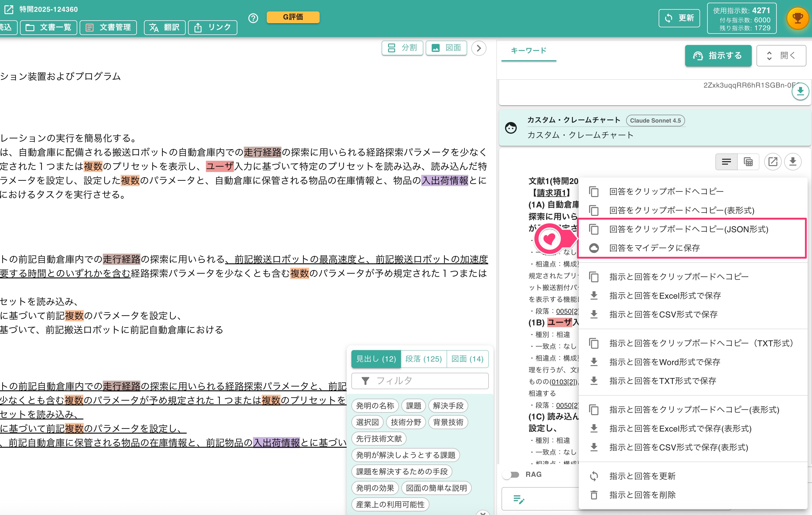Click the orange G評価 button
The width and height of the screenshot is (812, 515).
click(x=293, y=17)
